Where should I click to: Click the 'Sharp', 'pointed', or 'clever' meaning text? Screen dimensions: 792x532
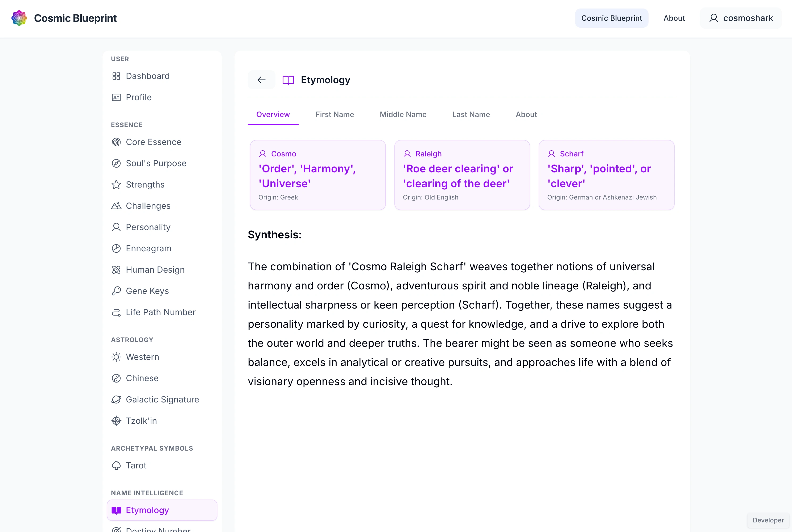(599, 176)
